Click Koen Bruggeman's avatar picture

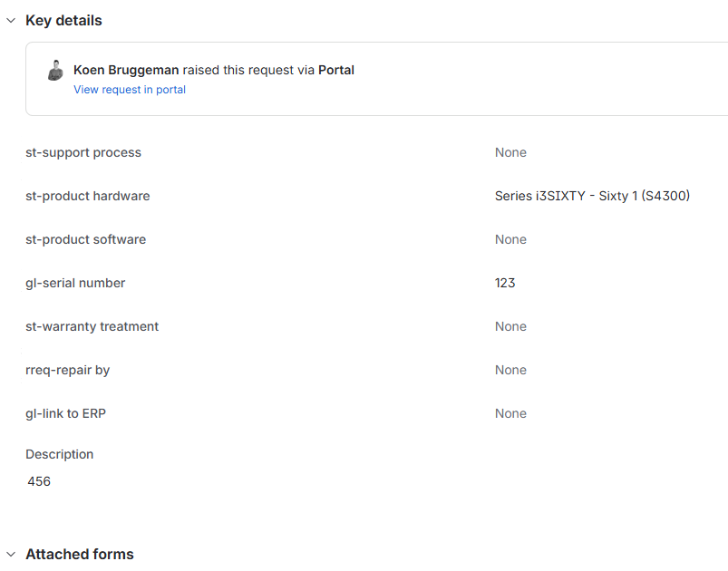point(55,71)
